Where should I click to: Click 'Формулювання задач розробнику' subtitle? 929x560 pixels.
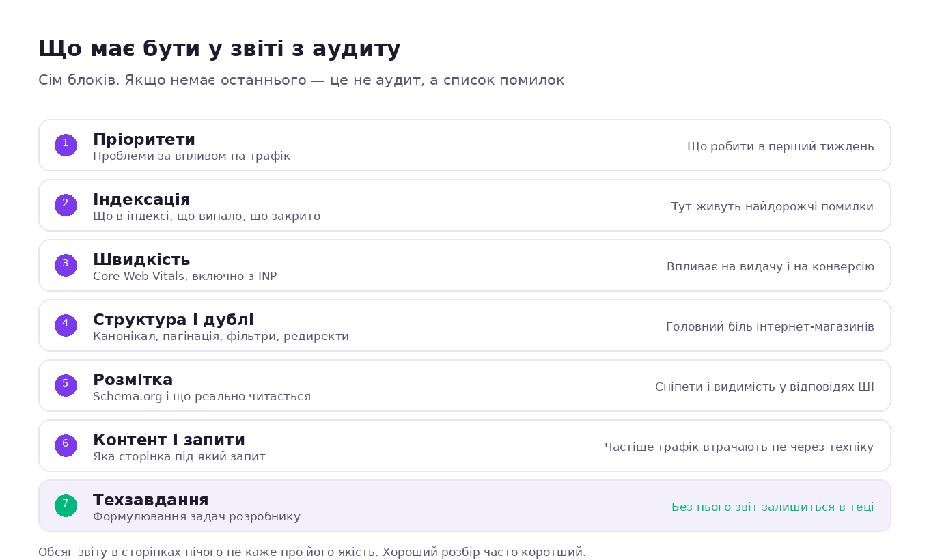(197, 517)
